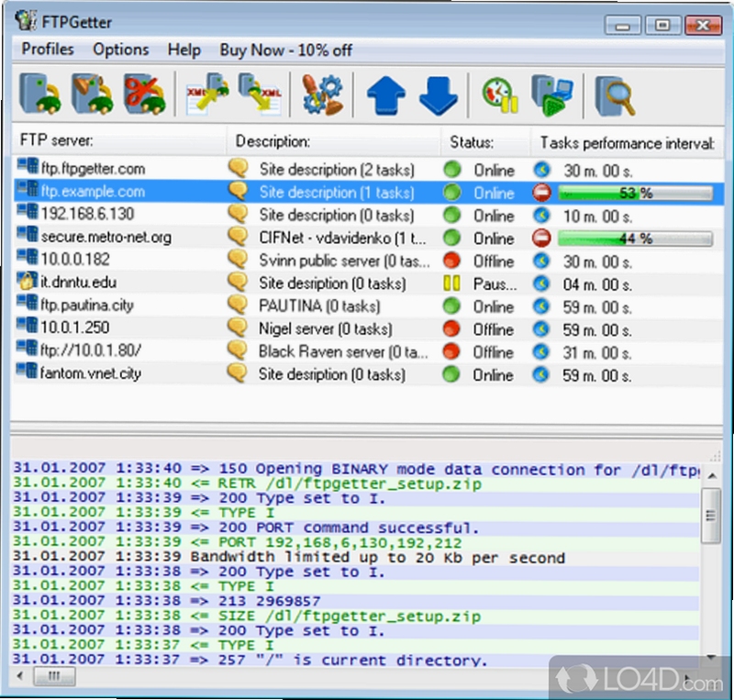This screenshot has width=734, height=700.
Task: Click log scrollbar up arrow
Action: tap(712, 476)
